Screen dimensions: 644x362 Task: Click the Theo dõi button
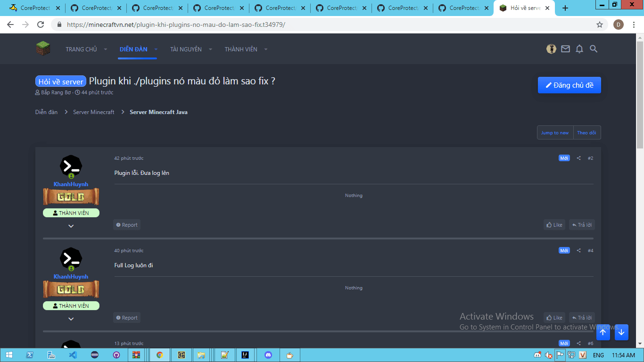586,133
